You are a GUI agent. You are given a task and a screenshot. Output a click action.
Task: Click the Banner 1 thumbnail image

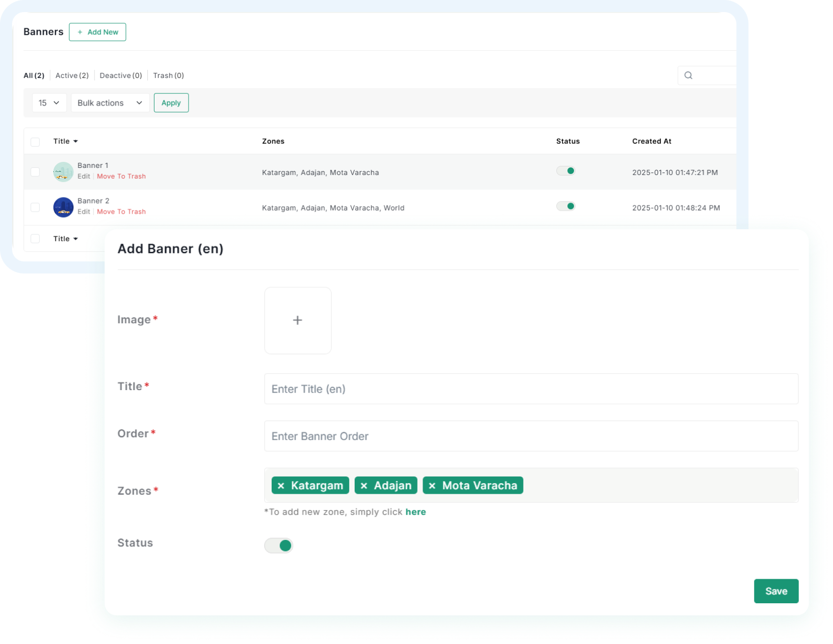tap(63, 172)
